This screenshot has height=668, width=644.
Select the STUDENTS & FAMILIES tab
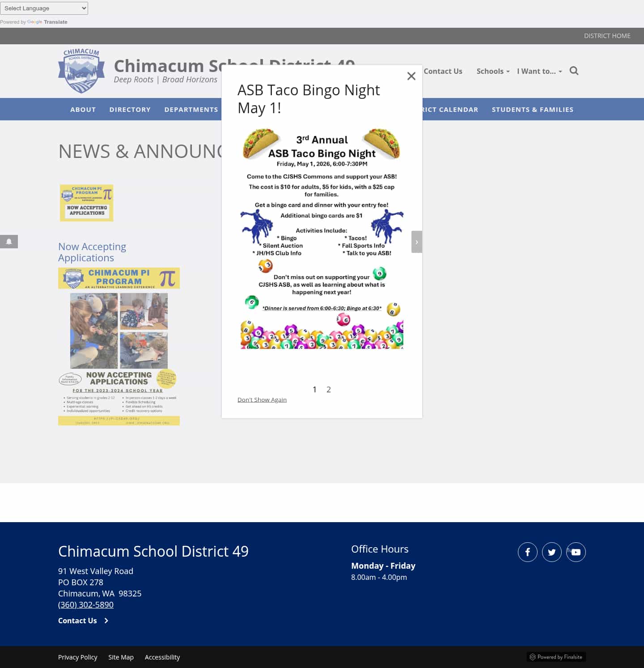(x=532, y=109)
